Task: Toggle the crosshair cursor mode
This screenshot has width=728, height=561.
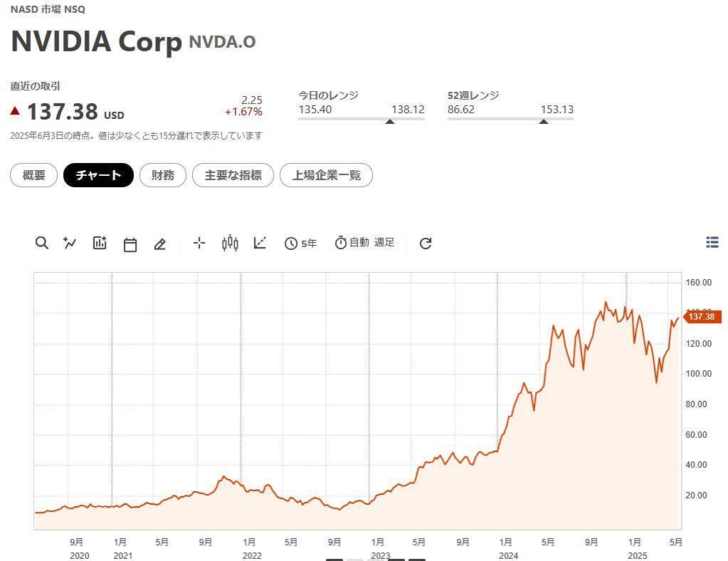Action: [199, 243]
